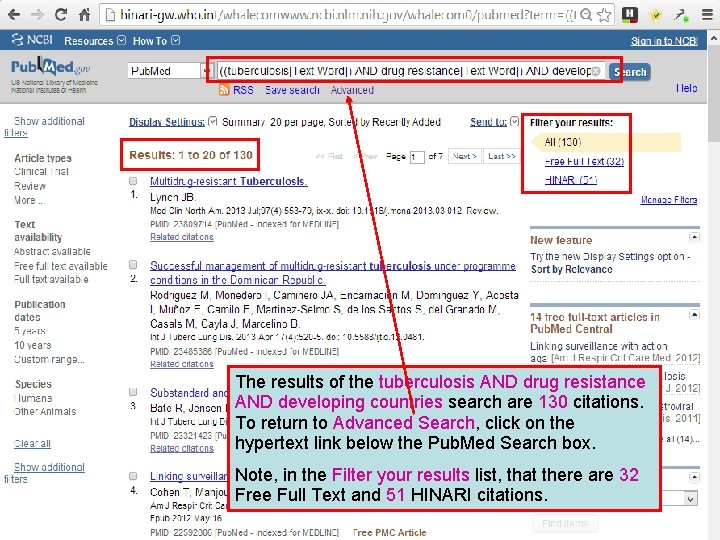Image resolution: width=720 pixels, height=540 pixels.
Task: Click the RSS link
Action: 243,90
